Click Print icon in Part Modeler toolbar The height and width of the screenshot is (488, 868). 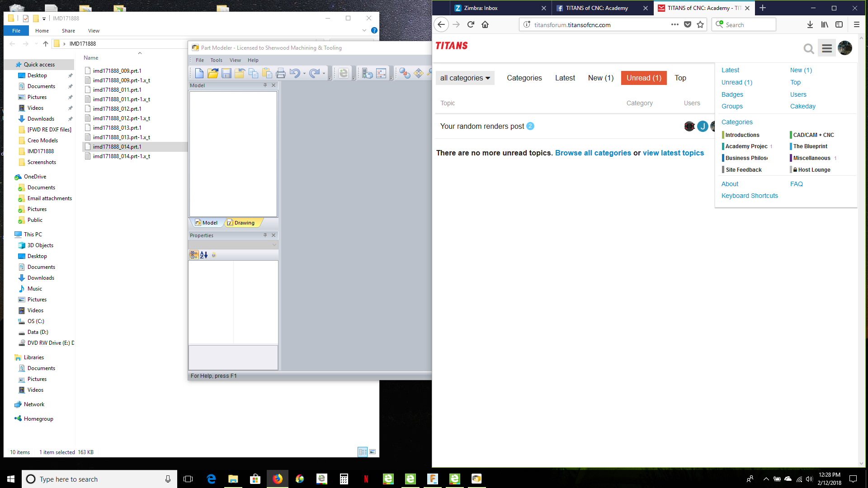[x=281, y=73]
